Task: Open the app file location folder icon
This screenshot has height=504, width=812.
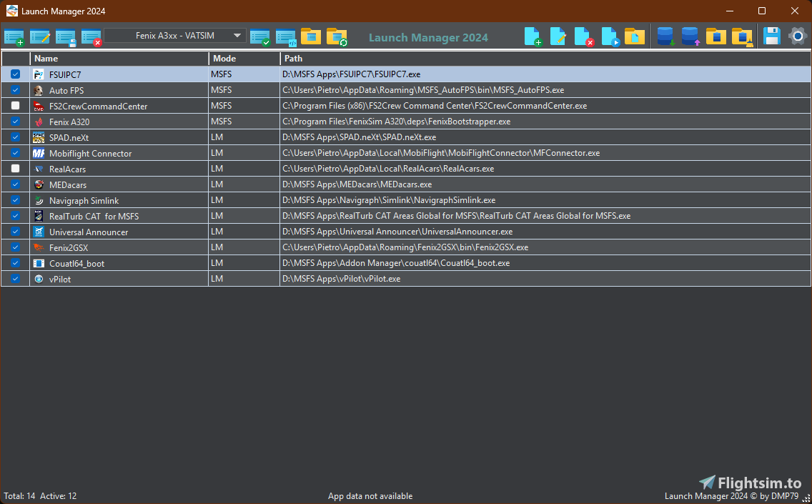Action: [x=635, y=36]
